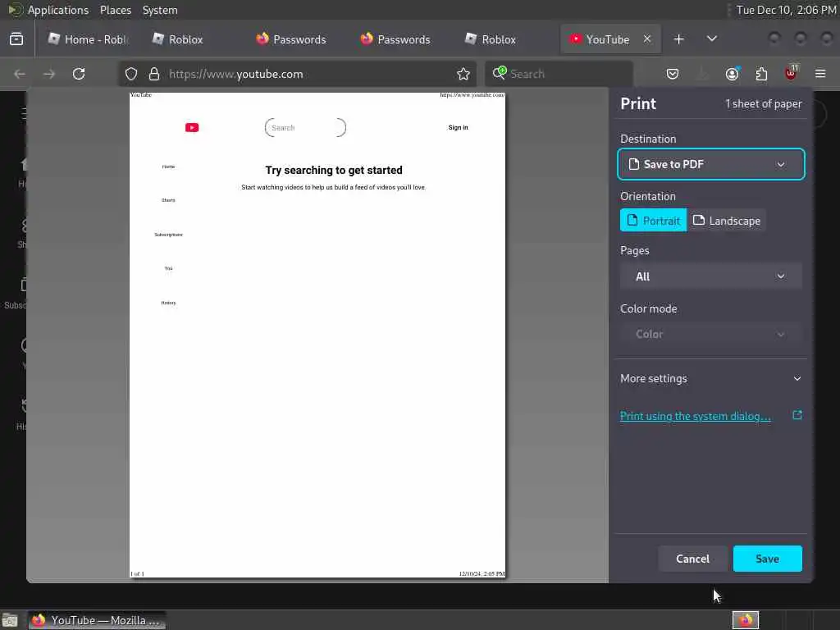Switch to the Home - Roblox tab
Screen dimensions: 840x630
[88, 39]
